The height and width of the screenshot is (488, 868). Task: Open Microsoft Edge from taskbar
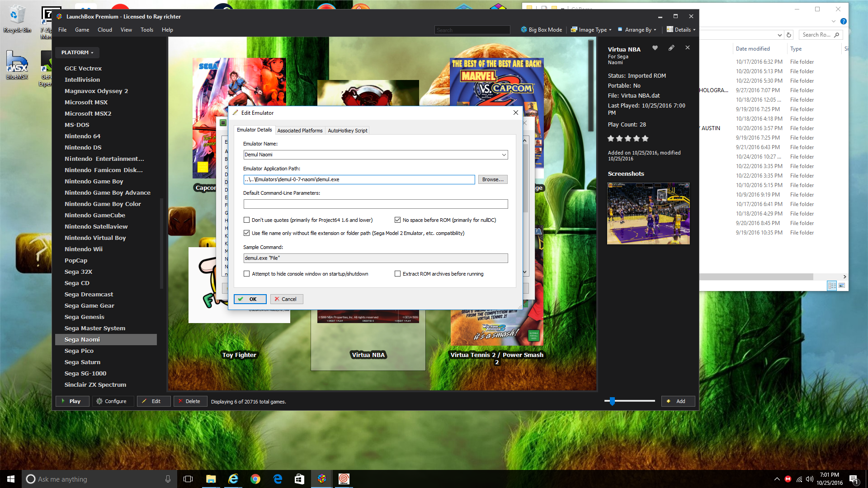tap(278, 479)
